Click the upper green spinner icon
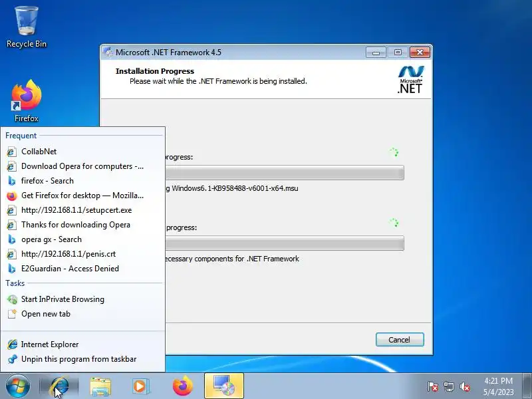 394,152
